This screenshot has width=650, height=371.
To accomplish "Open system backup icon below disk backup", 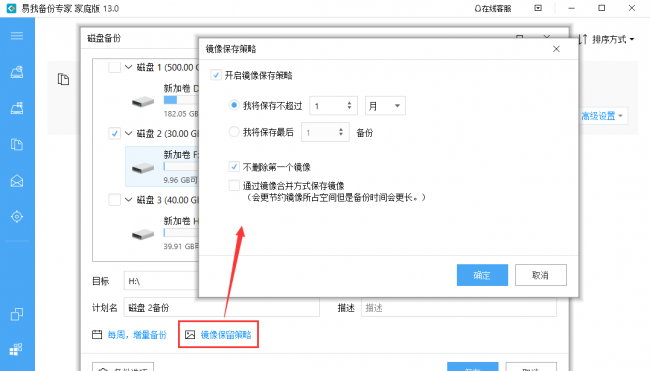I will pos(17,108).
